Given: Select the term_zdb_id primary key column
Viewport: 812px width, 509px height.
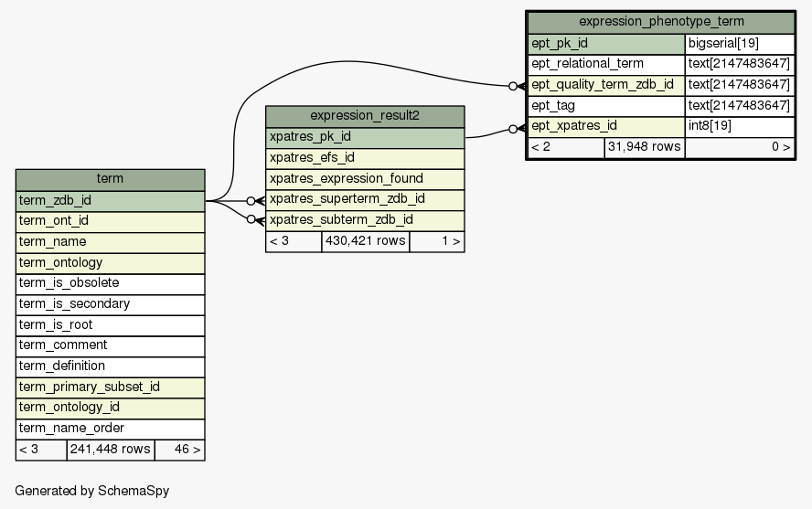Looking at the screenshot, I should [110, 200].
